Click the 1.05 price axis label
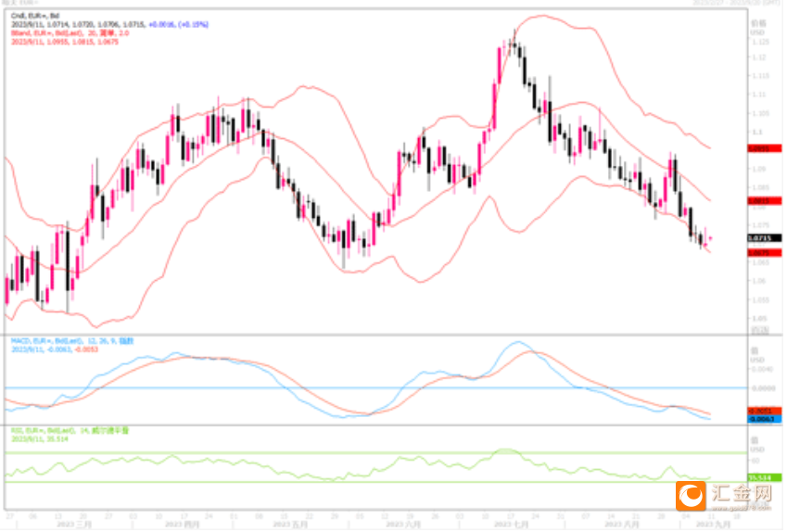 (x=758, y=319)
